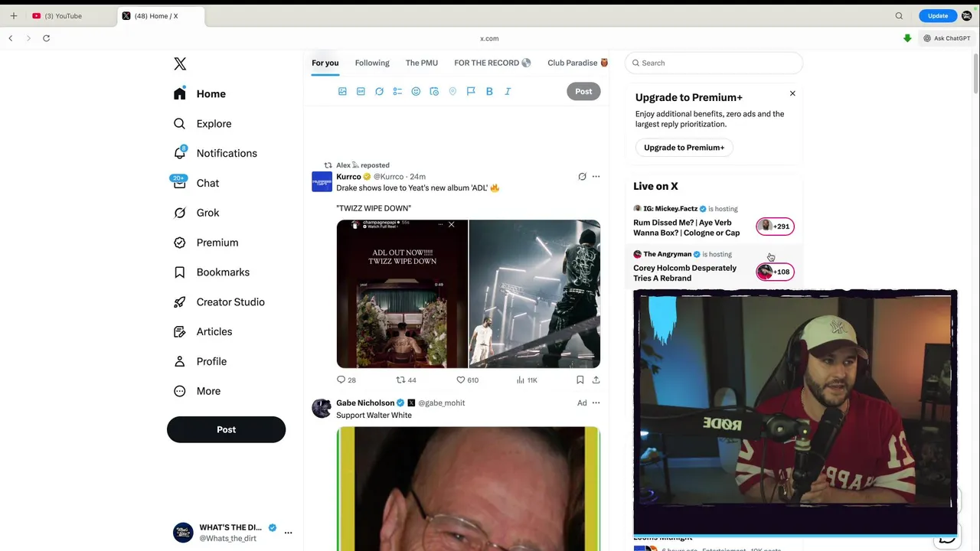The image size is (980, 551).
Task: Open the concert stage right image
Action: click(534, 294)
